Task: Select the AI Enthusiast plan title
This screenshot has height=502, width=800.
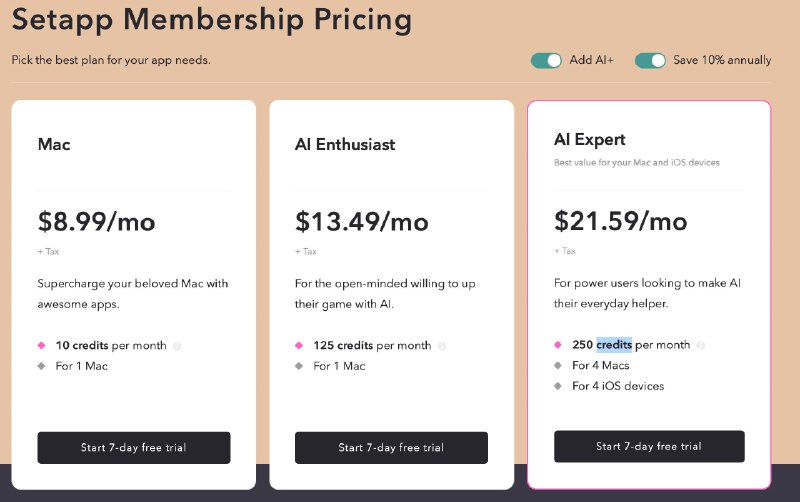Action: [x=345, y=145]
